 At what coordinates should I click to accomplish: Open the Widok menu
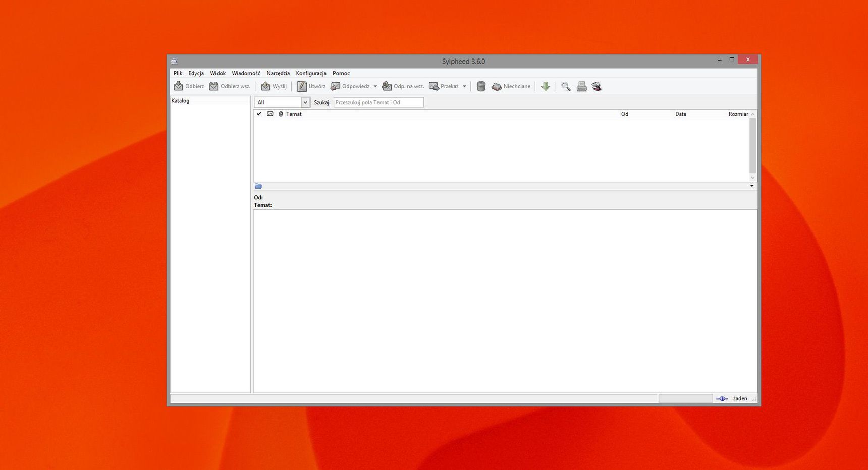click(218, 73)
